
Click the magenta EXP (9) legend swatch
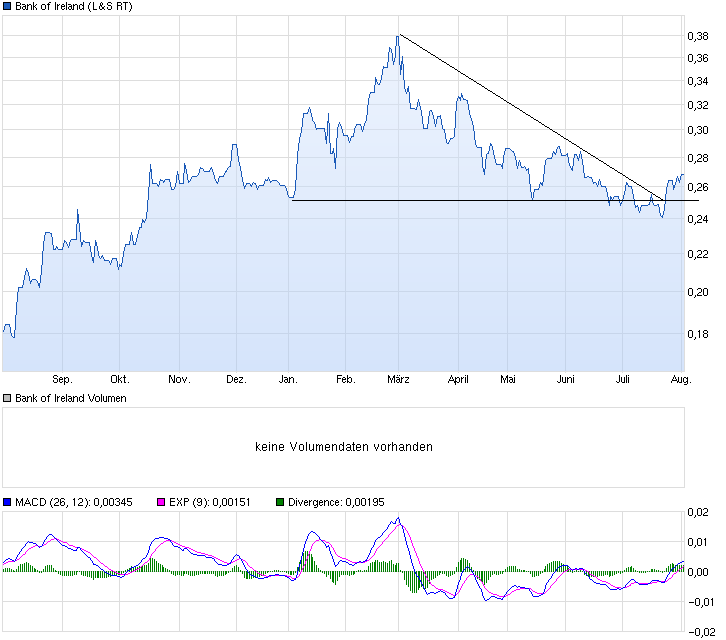[161, 502]
